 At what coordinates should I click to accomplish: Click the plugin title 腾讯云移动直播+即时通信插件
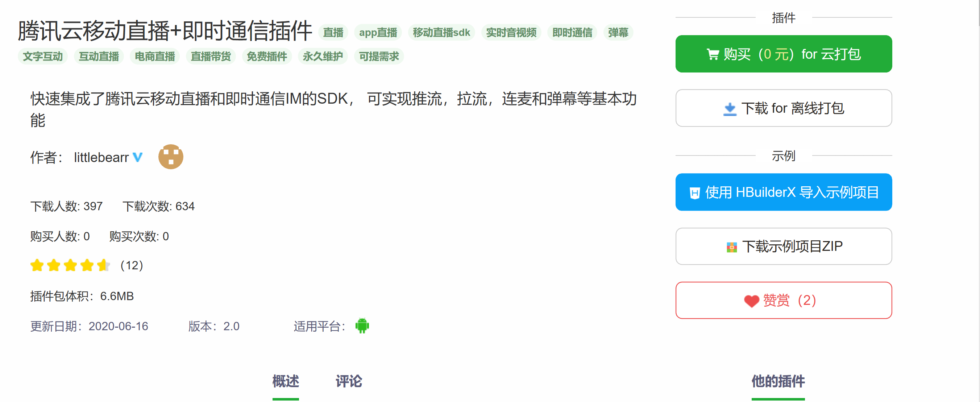tap(165, 31)
